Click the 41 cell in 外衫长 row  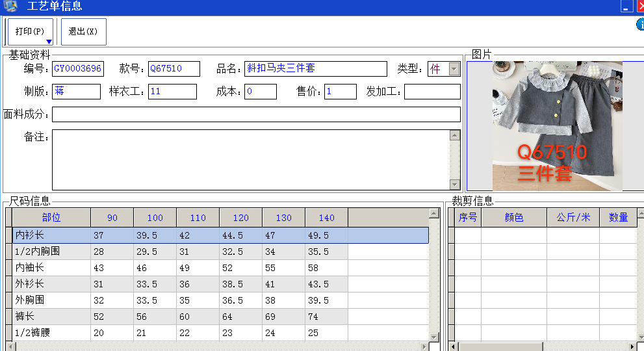(283, 284)
